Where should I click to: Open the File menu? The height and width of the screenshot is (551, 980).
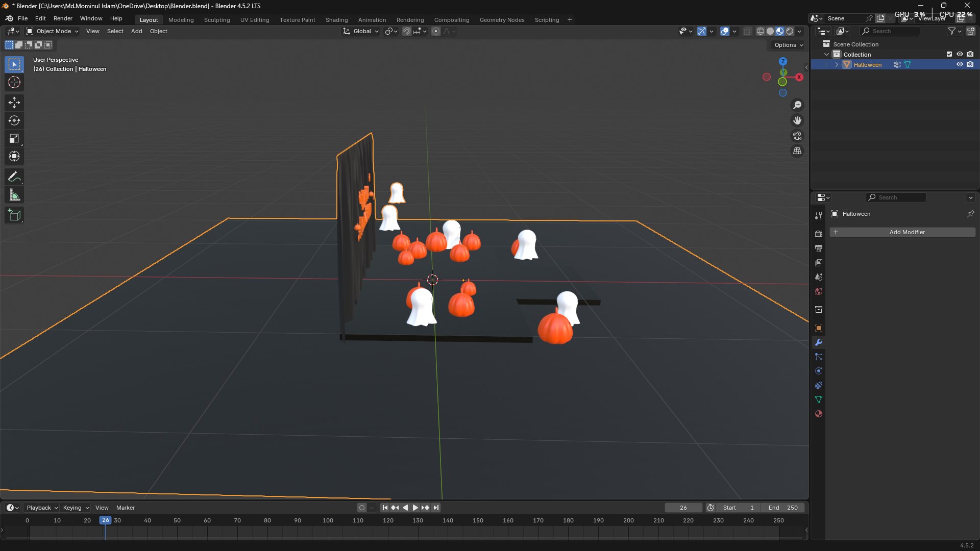(x=22, y=18)
